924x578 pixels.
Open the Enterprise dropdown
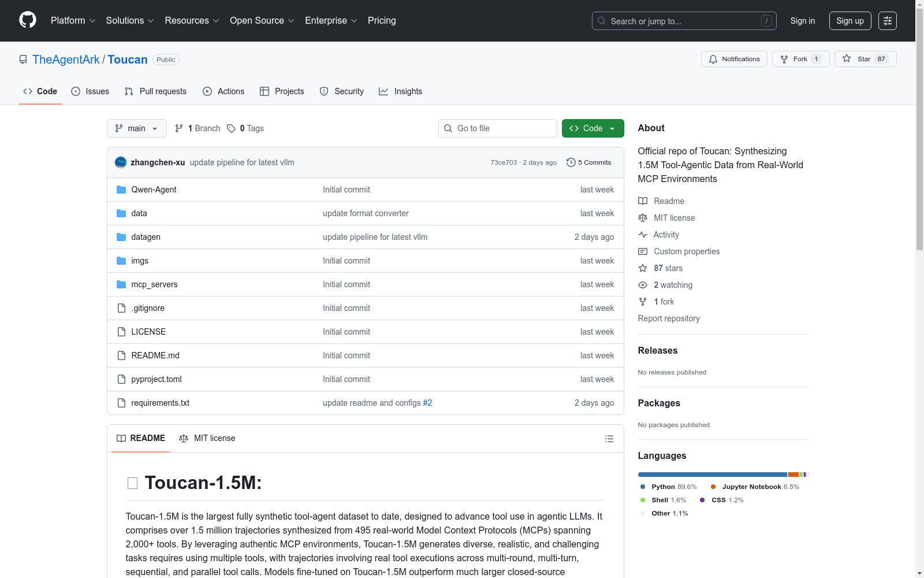(331, 21)
